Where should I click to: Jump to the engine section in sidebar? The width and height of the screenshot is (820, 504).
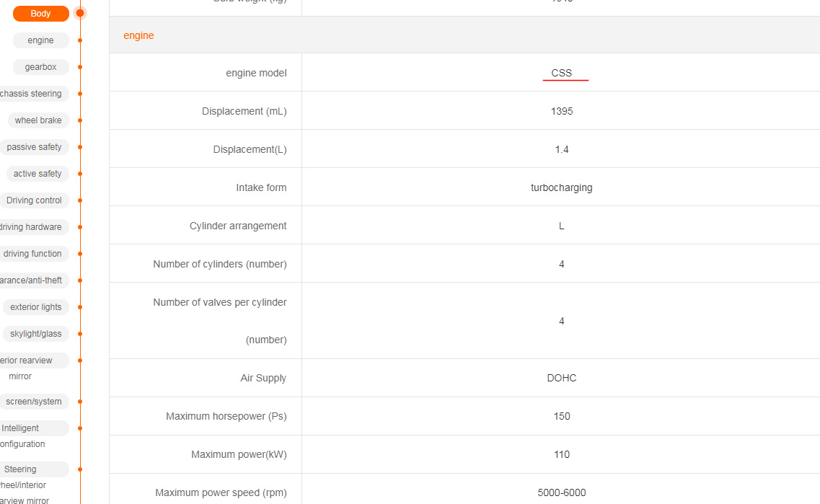click(x=40, y=40)
